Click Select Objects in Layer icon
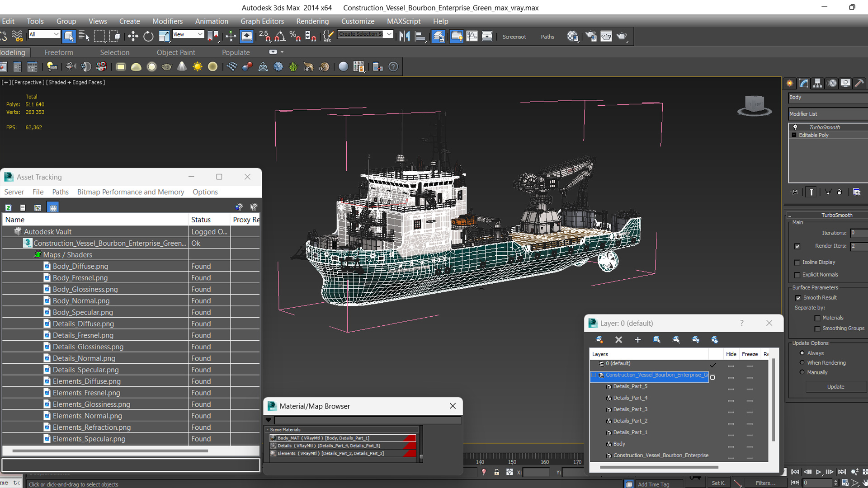The height and width of the screenshot is (488, 868). [657, 340]
